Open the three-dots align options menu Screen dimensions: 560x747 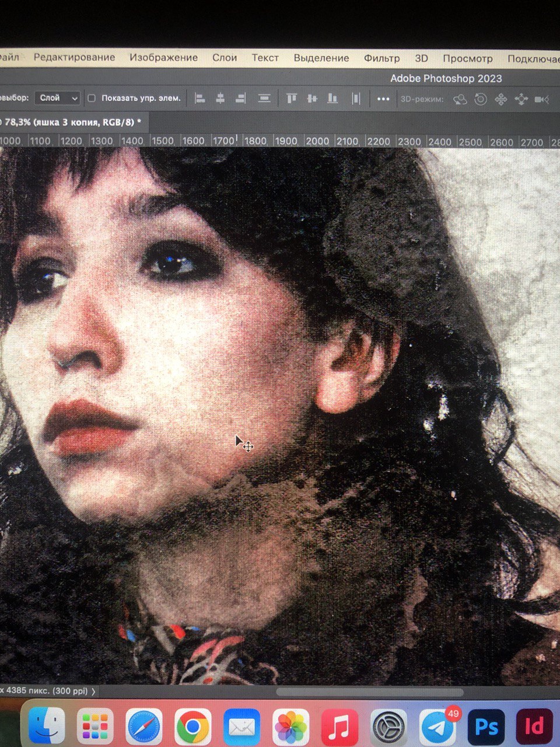pyautogui.click(x=383, y=99)
